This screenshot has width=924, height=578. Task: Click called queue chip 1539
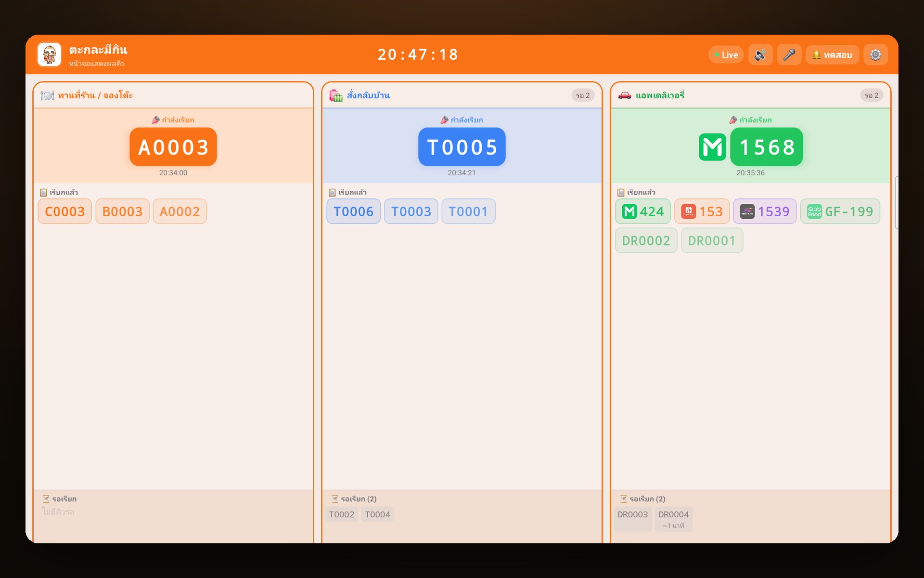(x=765, y=211)
